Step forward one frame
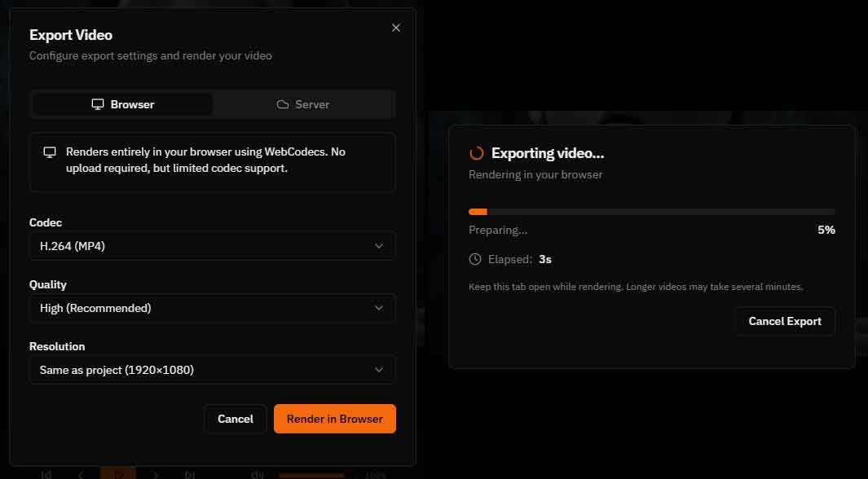The height and width of the screenshot is (479, 868). pyautogui.click(x=156, y=474)
